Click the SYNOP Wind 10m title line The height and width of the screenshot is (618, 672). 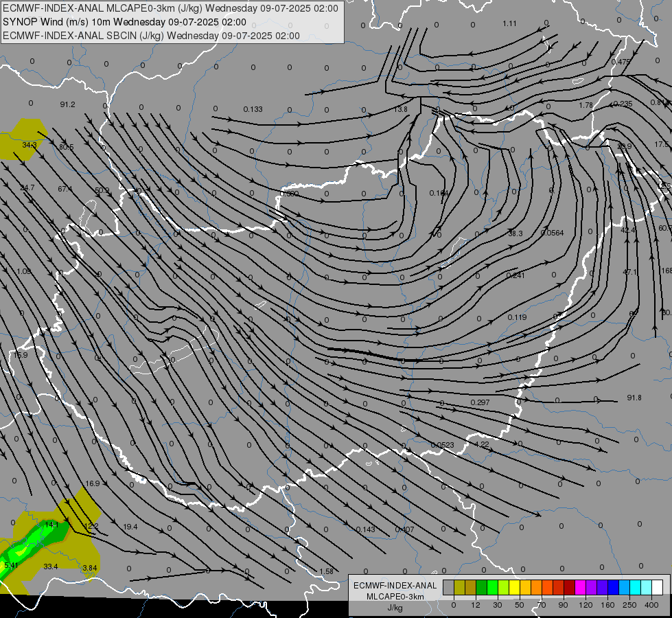[x=124, y=22]
